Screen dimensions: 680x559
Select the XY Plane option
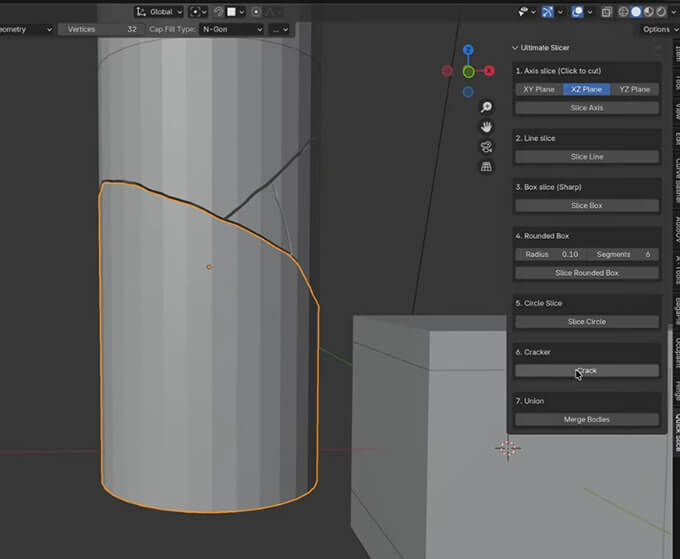[539, 89]
